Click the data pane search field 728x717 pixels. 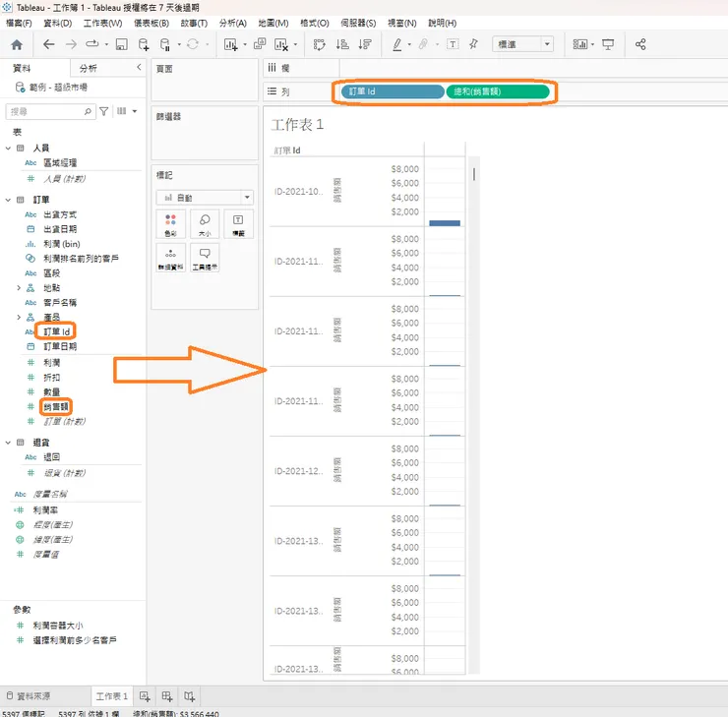click(50, 111)
